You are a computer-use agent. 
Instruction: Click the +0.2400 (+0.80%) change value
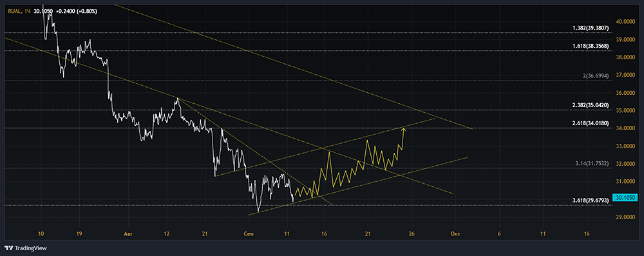(77, 12)
